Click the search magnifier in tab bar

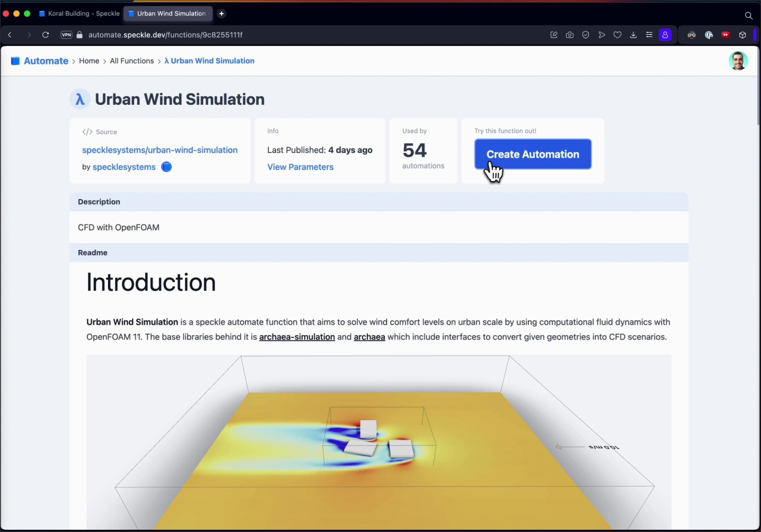749,16
